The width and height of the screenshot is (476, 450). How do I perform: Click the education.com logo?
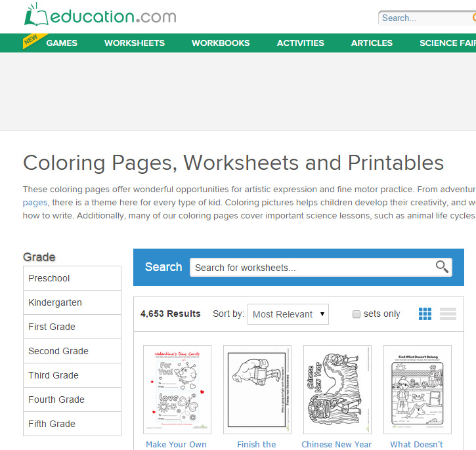[100, 15]
